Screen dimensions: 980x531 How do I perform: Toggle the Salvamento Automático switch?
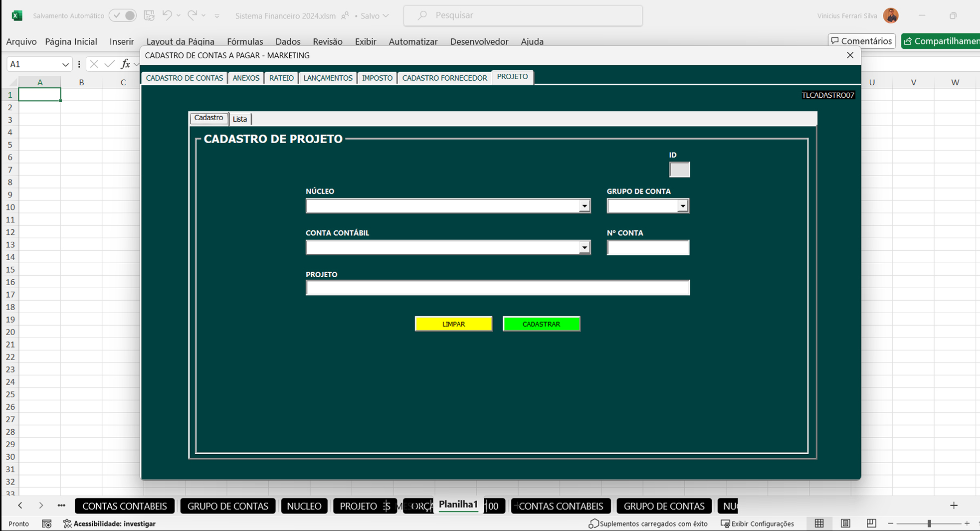pos(123,15)
